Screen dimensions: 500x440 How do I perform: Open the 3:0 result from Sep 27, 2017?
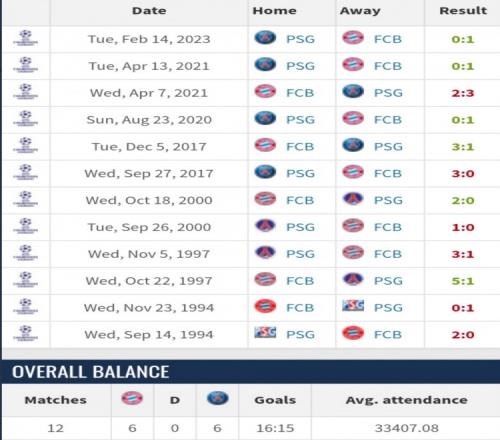click(463, 174)
